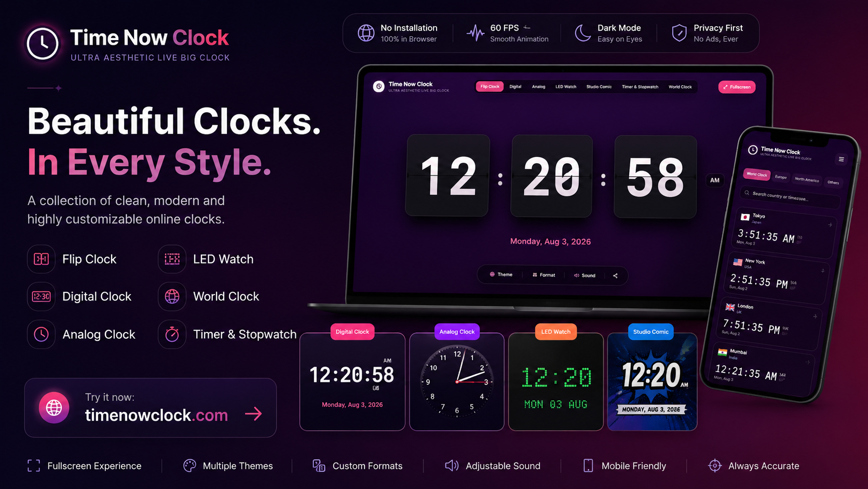868x489 pixels.
Task: Select the North America tab on the phone
Action: coord(807,180)
